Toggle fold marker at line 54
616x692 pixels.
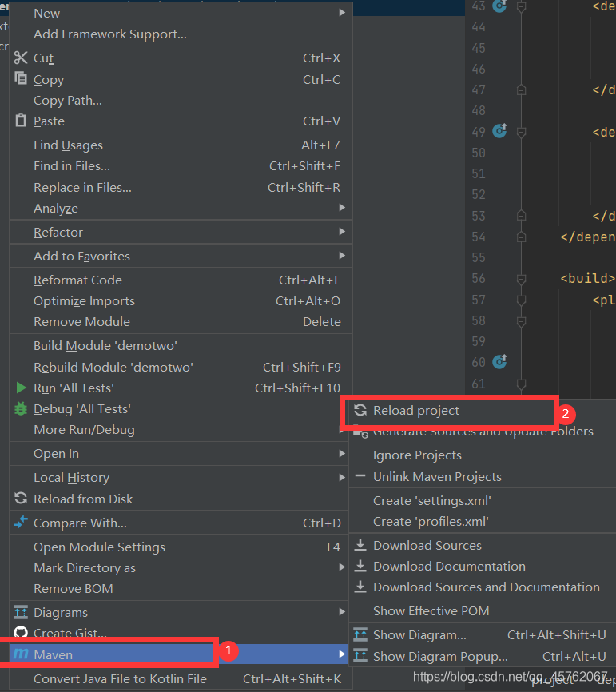(x=521, y=237)
